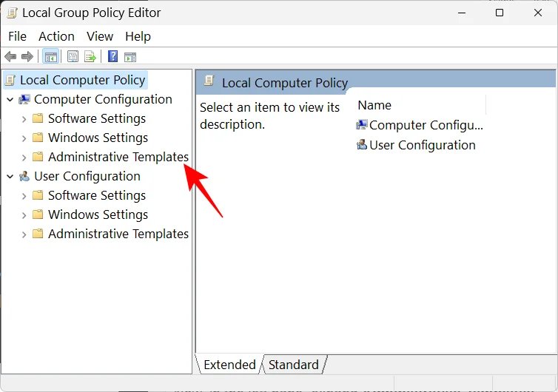The height and width of the screenshot is (392, 558).
Task: Click the folder icon of Windows Settings under User Configuration
Action: click(x=38, y=214)
